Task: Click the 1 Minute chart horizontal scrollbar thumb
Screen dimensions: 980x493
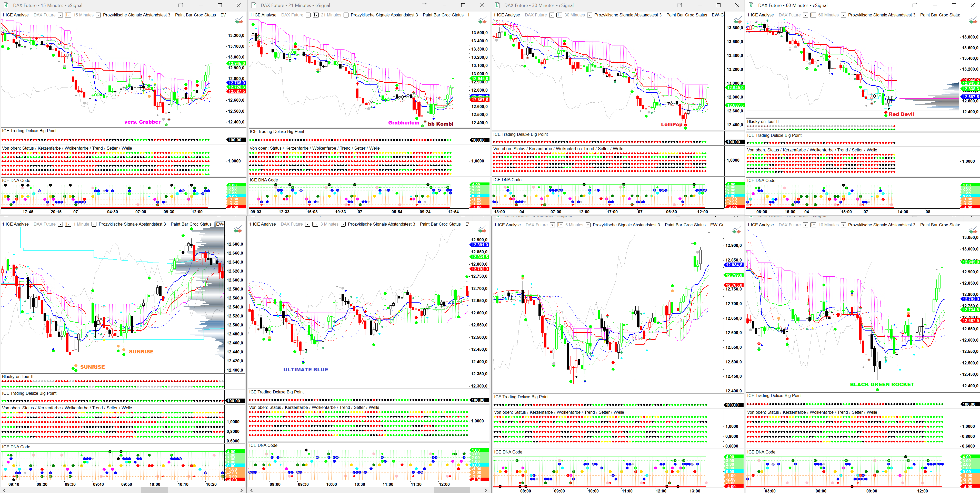Action: click(x=154, y=490)
